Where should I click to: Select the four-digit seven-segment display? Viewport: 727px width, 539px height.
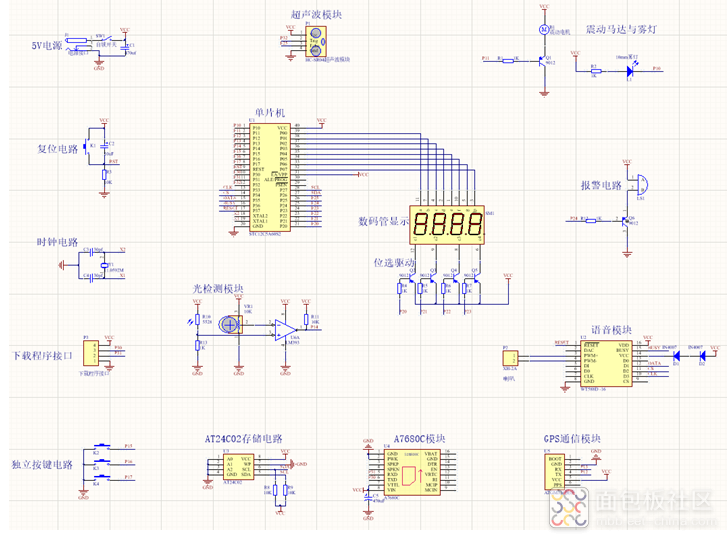(x=447, y=223)
